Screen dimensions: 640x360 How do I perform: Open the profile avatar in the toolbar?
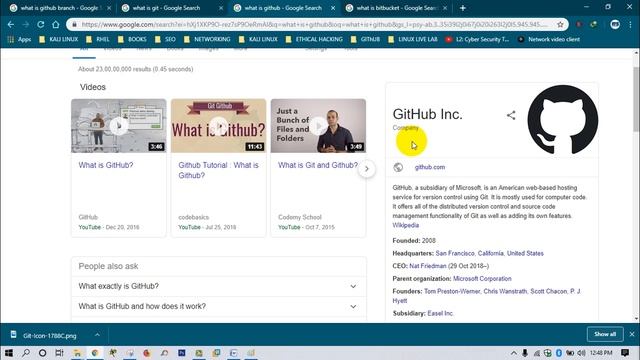tap(615, 24)
